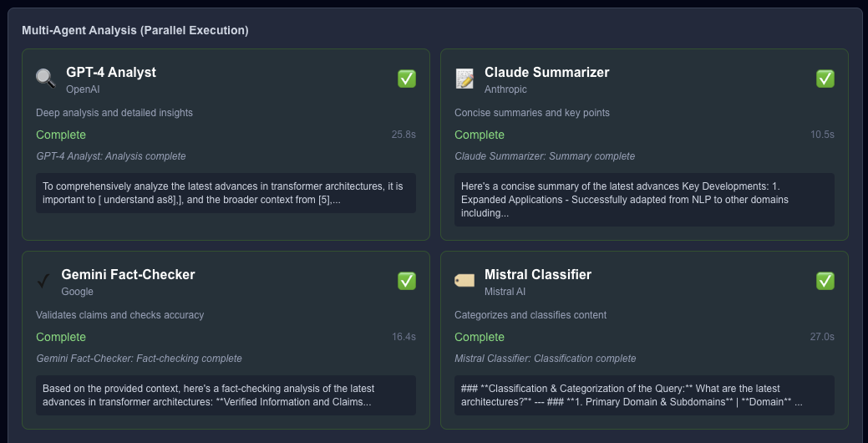The width and height of the screenshot is (868, 443).
Task: Click the green check on GPT-4 Analyst card
Action: [407, 79]
